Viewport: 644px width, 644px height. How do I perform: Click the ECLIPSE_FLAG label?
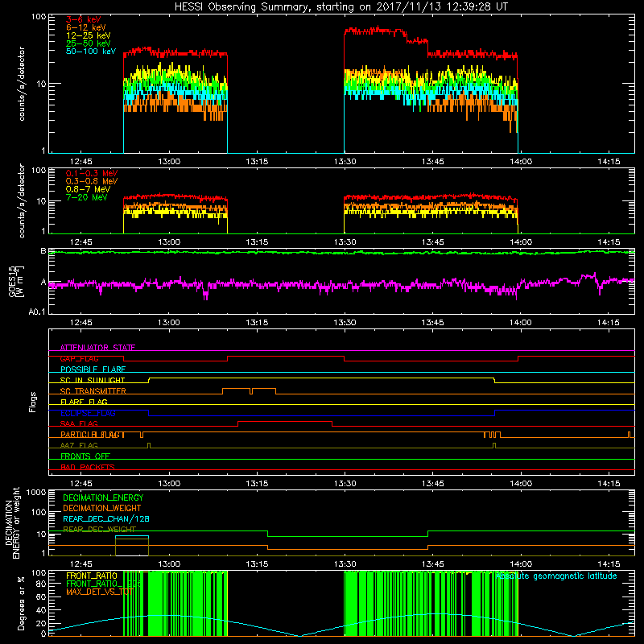coord(88,413)
